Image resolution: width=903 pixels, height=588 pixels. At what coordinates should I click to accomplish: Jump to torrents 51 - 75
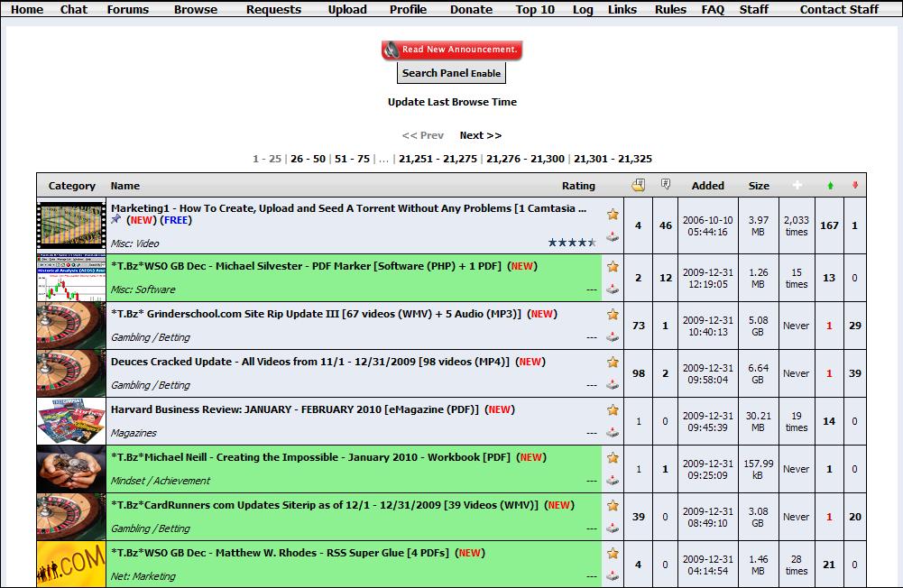(353, 159)
